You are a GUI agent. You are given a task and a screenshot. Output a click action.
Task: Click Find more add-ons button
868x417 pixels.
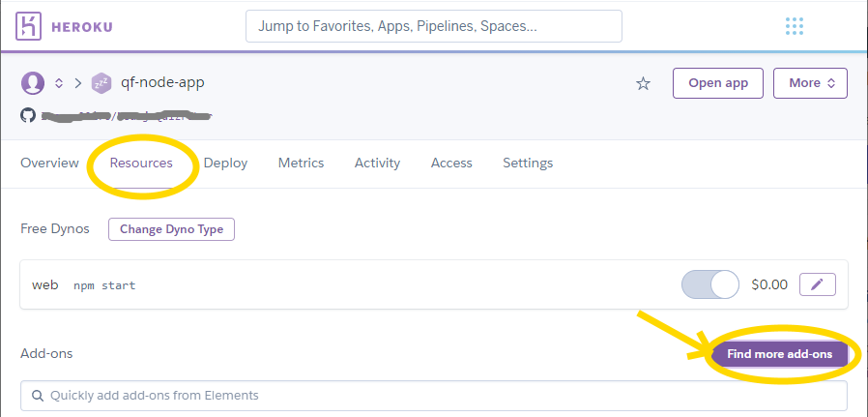[x=779, y=354]
